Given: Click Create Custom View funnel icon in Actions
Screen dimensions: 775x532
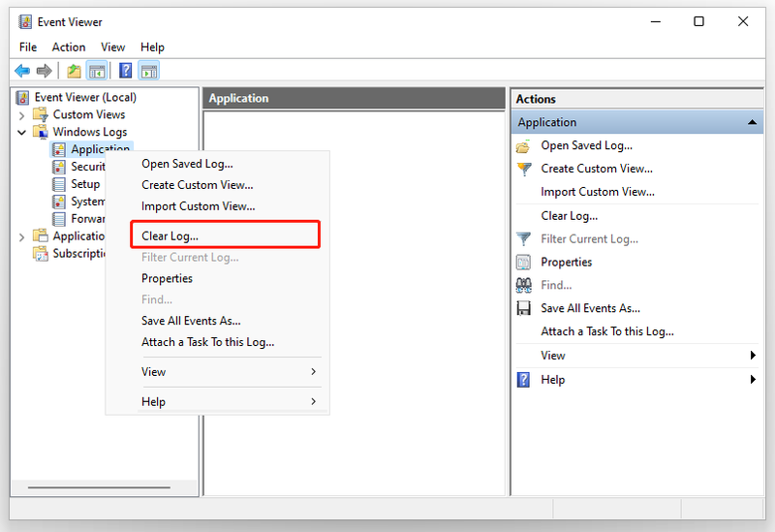Looking at the screenshot, I should [524, 169].
